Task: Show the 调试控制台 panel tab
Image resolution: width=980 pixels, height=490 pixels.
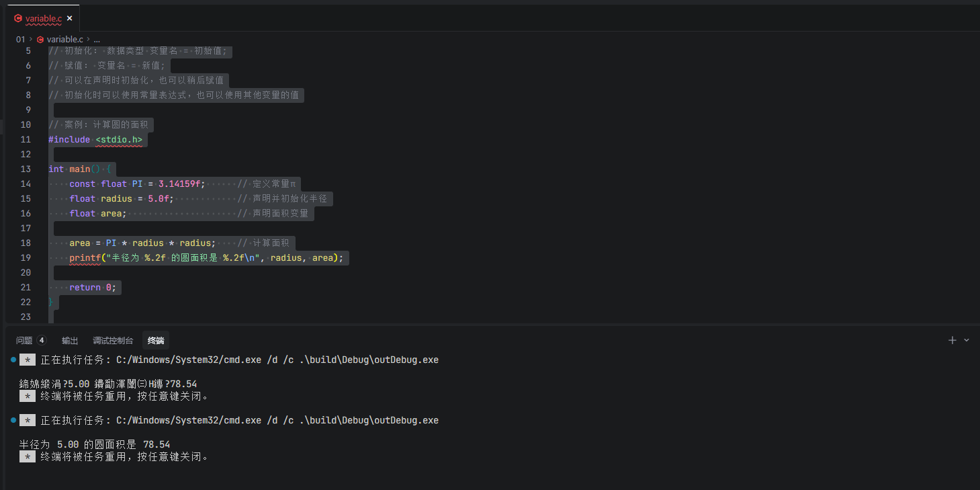Action: (x=113, y=341)
